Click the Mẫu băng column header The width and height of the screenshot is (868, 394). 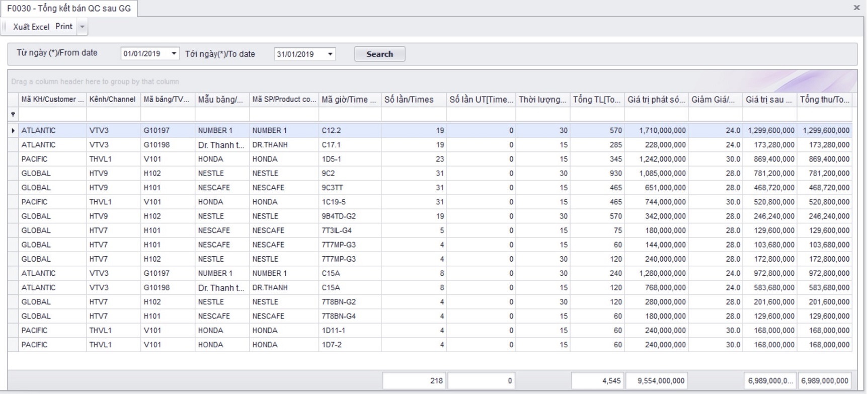click(222, 100)
